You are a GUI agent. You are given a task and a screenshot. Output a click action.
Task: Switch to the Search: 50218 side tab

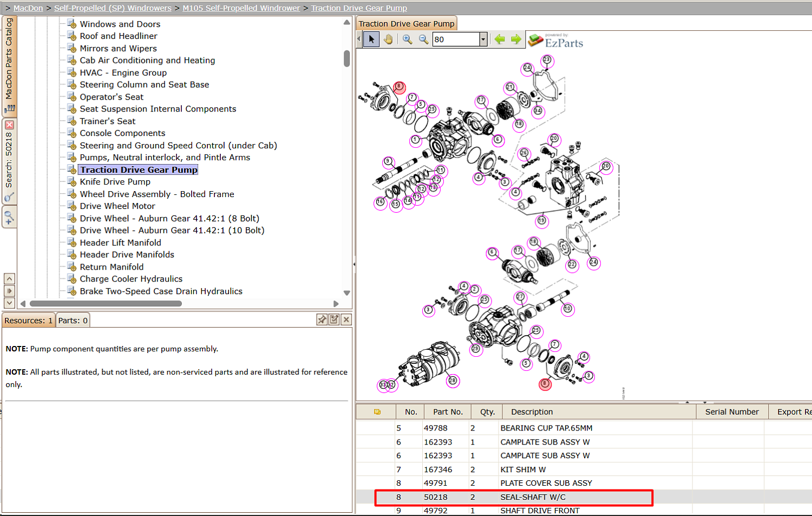click(x=9, y=161)
